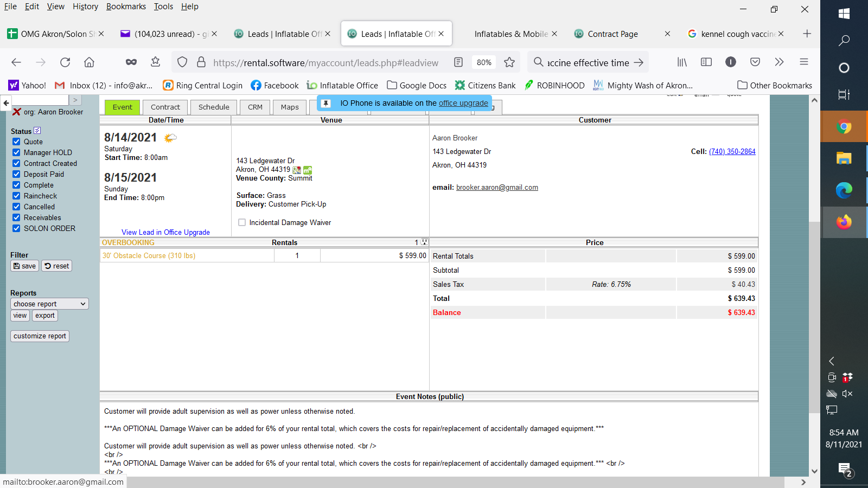Click the green MapQuest icon next to address
The width and height of the screenshot is (868, 488).
tap(308, 170)
